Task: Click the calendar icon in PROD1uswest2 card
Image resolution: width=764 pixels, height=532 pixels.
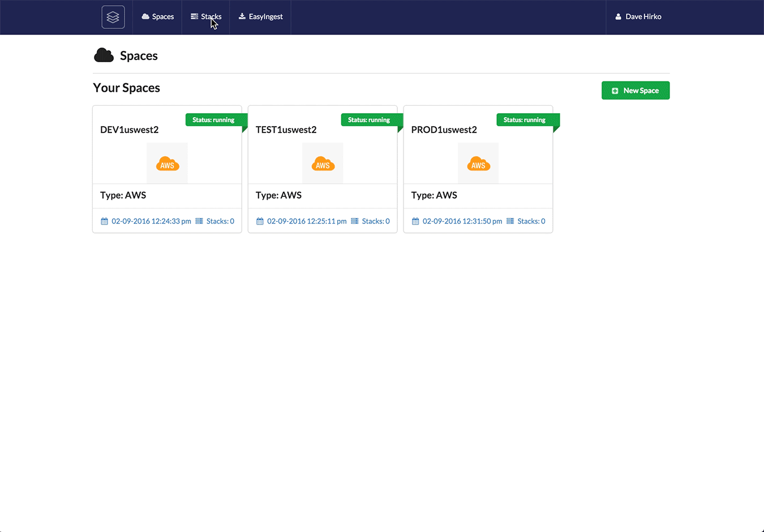Action: pyautogui.click(x=415, y=221)
